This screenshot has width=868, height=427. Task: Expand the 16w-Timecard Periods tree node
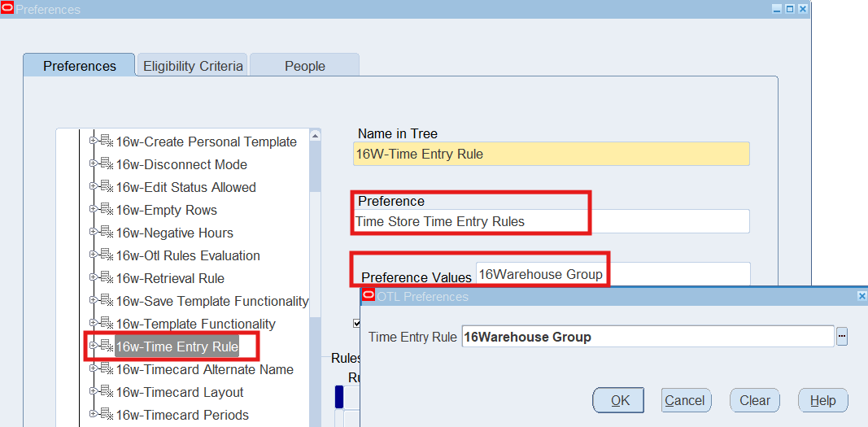(94, 414)
